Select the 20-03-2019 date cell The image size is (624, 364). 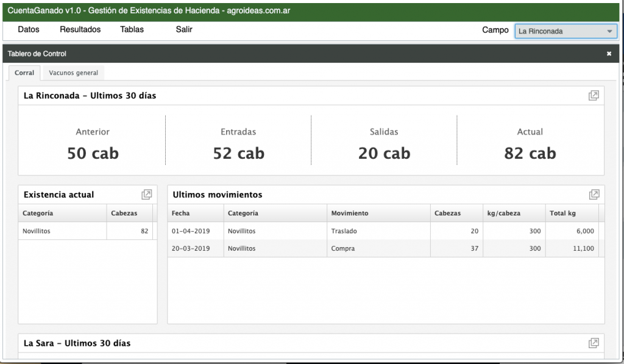pyautogui.click(x=196, y=248)
